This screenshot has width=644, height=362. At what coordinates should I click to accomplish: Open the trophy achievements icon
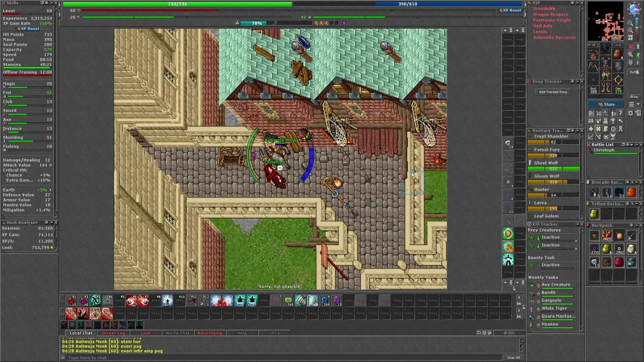[613, 120]
